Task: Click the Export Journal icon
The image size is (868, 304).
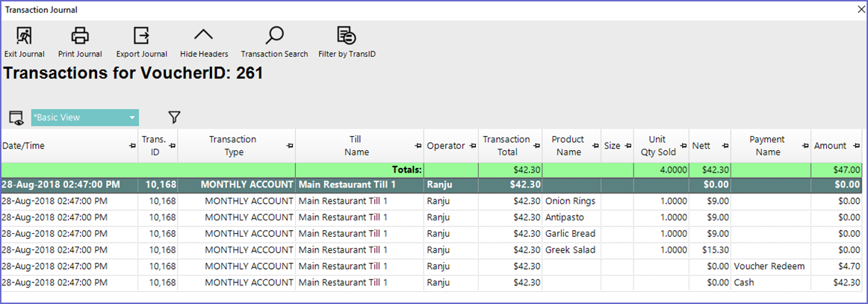Action: tap(141, 36)
